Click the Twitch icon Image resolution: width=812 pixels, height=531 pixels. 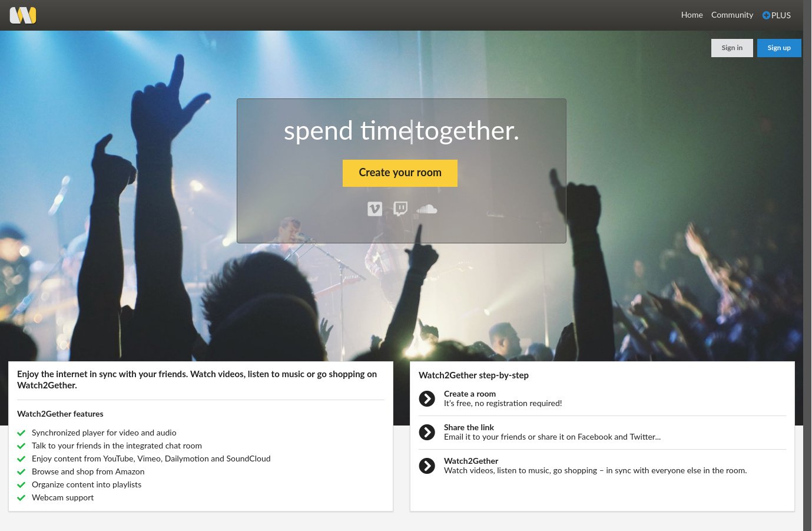coord(400,209)
